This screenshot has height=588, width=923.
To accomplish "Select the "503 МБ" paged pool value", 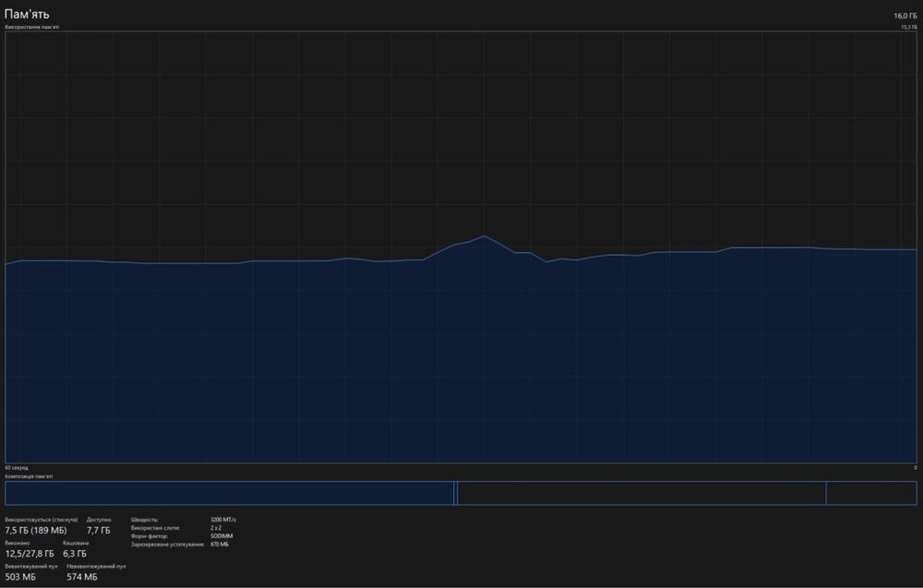I will pos(20,577).
